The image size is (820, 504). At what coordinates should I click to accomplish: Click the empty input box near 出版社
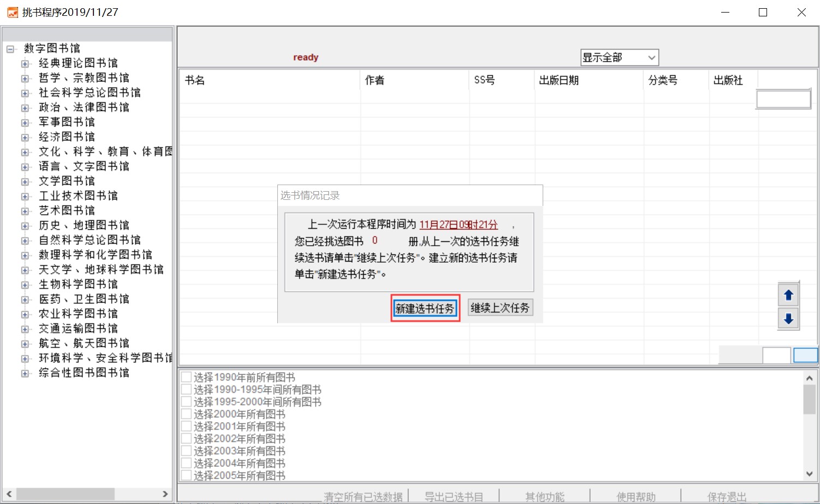pyautogui.click(x=783, y=99)
